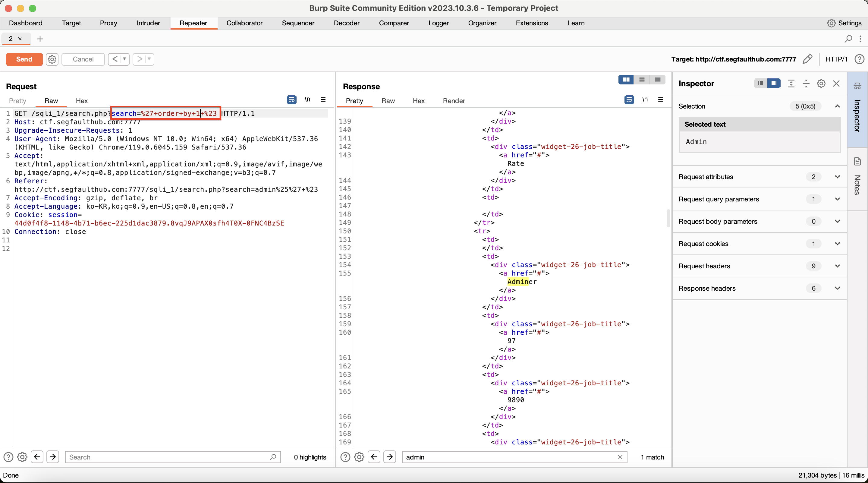The height and width of the screenshot is (483, 868).
Task: Toggle non-printable characters in the Request pane
Action: click(x=307, y=100)
